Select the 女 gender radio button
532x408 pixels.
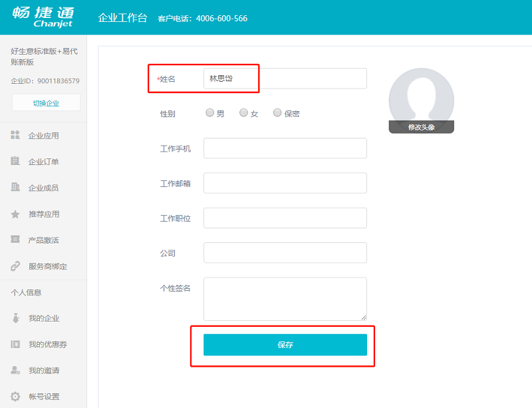coord(244,113)
